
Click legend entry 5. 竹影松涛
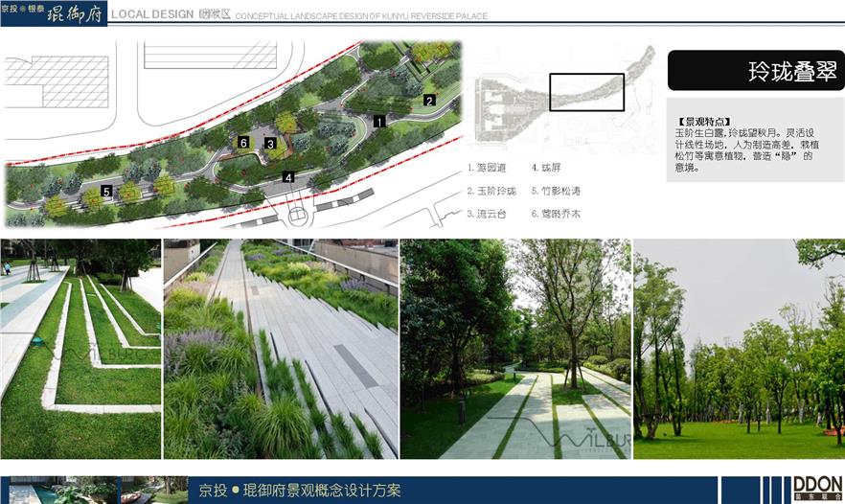(556, 192)
